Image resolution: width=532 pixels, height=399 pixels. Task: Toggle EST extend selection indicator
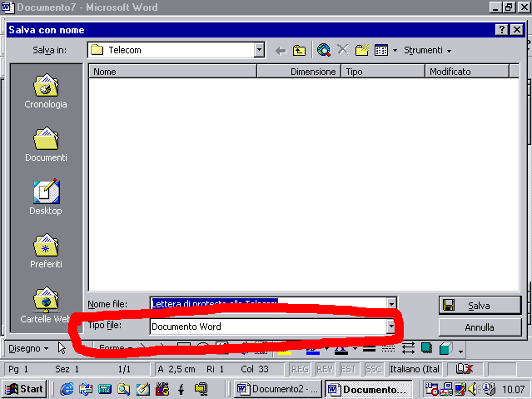coord(348,369)
